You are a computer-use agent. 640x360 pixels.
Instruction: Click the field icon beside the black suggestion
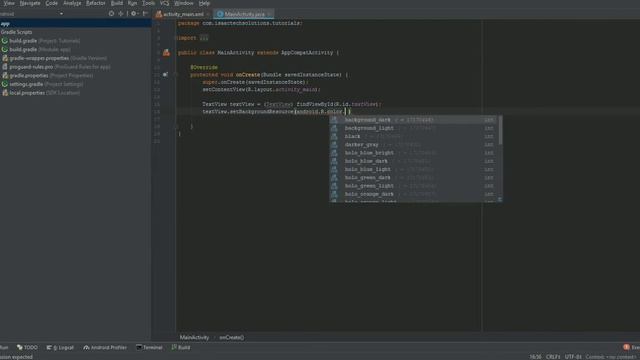pos(334,136)
